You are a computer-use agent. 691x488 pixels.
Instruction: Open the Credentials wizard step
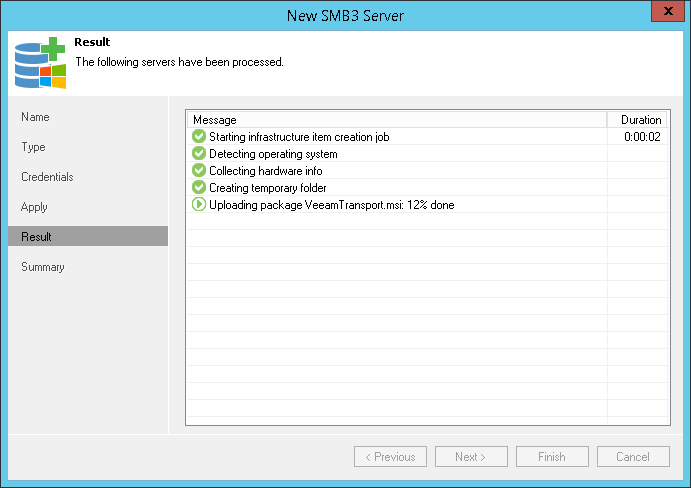pos(47,177)
